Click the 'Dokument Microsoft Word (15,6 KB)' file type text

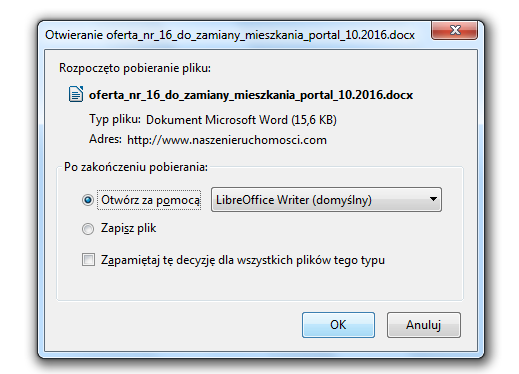241,120
